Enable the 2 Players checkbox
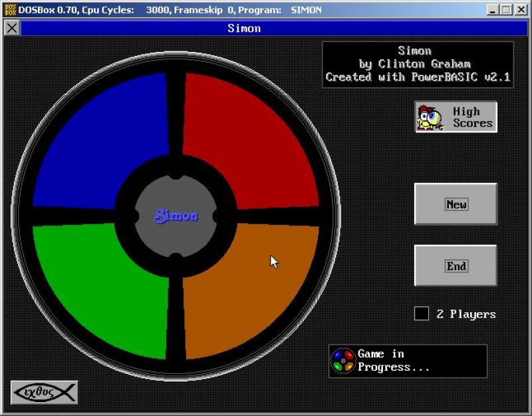 (x=422, y=313)
